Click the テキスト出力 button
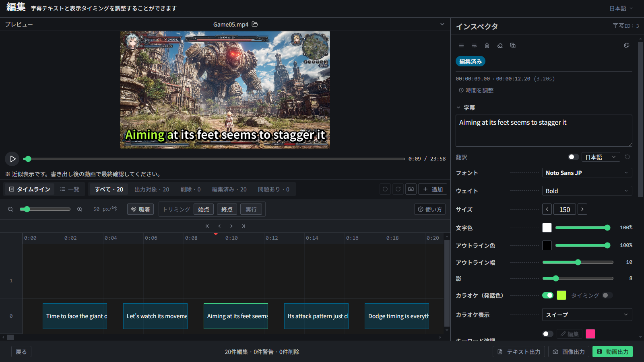 519,352
